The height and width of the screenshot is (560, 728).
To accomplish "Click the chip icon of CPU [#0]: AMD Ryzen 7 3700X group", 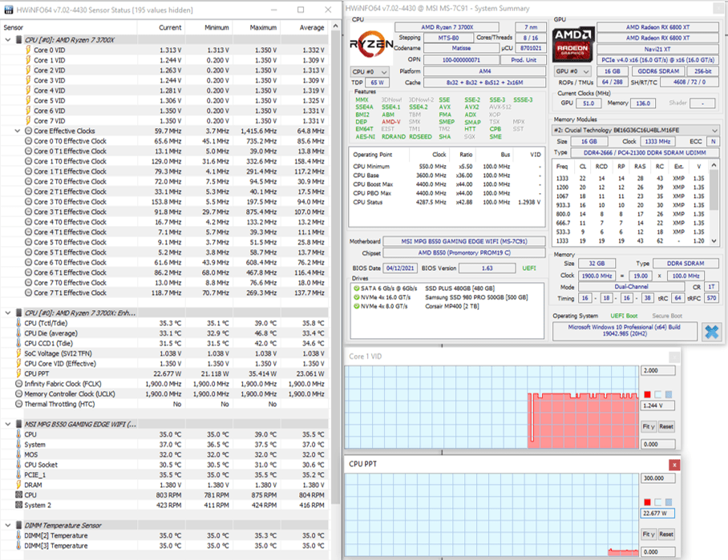I will (18, 40).
